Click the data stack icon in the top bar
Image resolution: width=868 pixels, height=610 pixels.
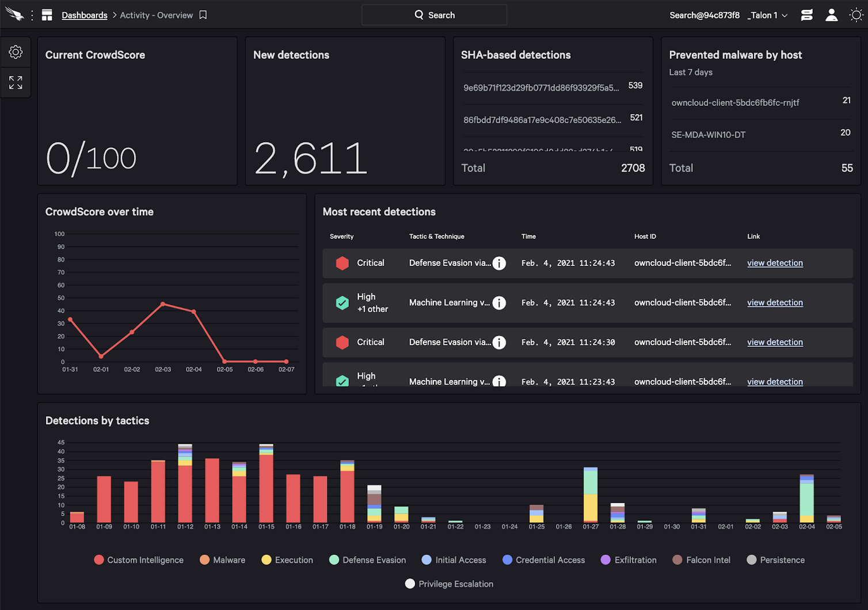click(x=806, y=14)
